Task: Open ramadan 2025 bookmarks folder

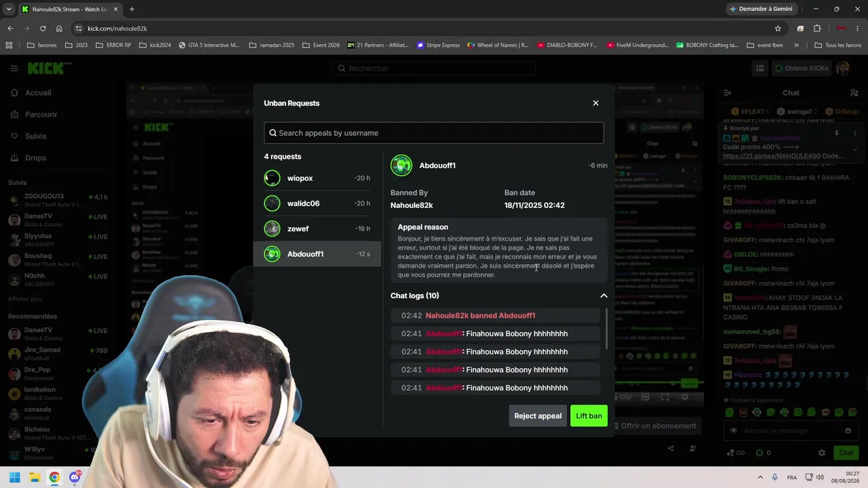Action: point(271,45)
